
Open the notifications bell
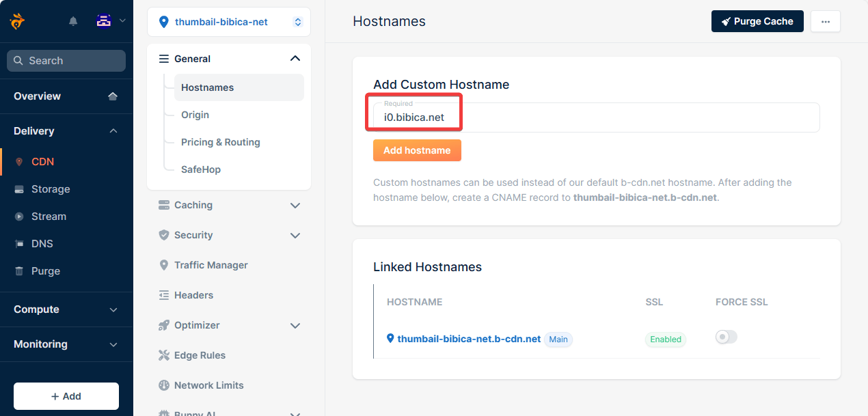coord(73,21)
